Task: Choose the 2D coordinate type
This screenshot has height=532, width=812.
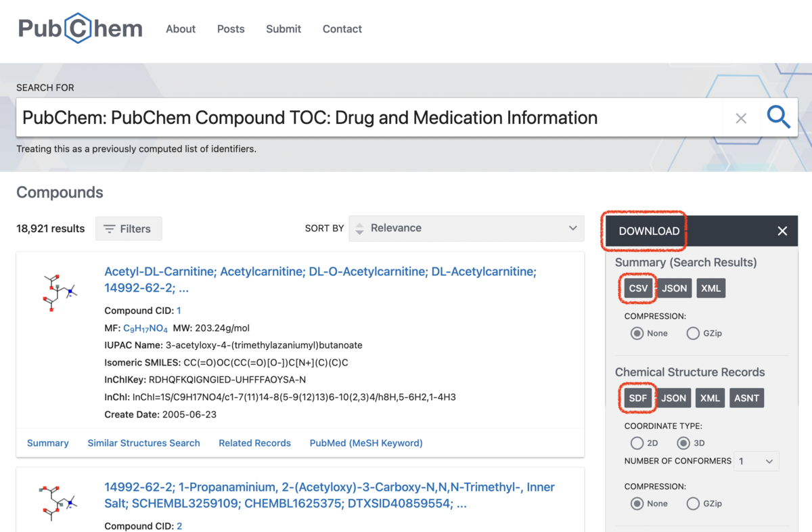Action: click(x=637, y=443)
